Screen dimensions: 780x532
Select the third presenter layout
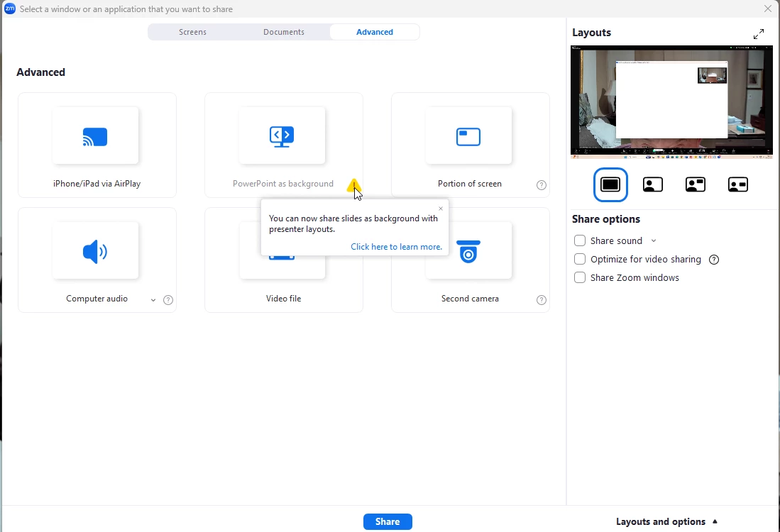pos(696,184)
